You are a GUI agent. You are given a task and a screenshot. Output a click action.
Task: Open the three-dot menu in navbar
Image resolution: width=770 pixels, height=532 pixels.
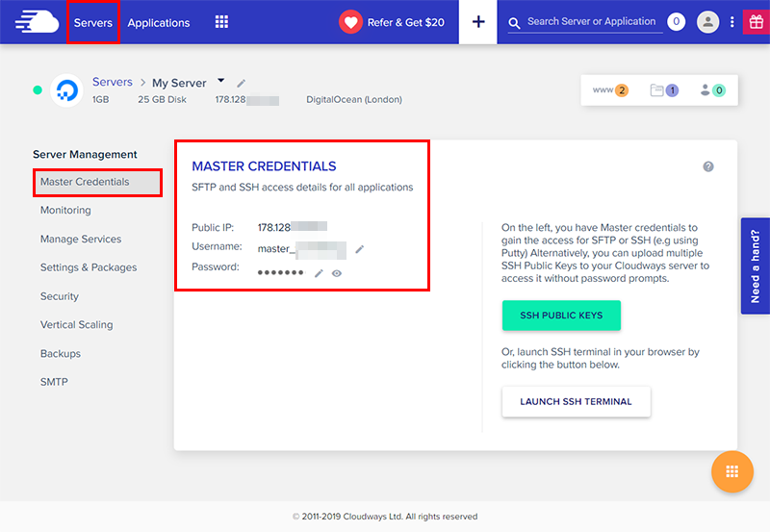tap(732, 22)
